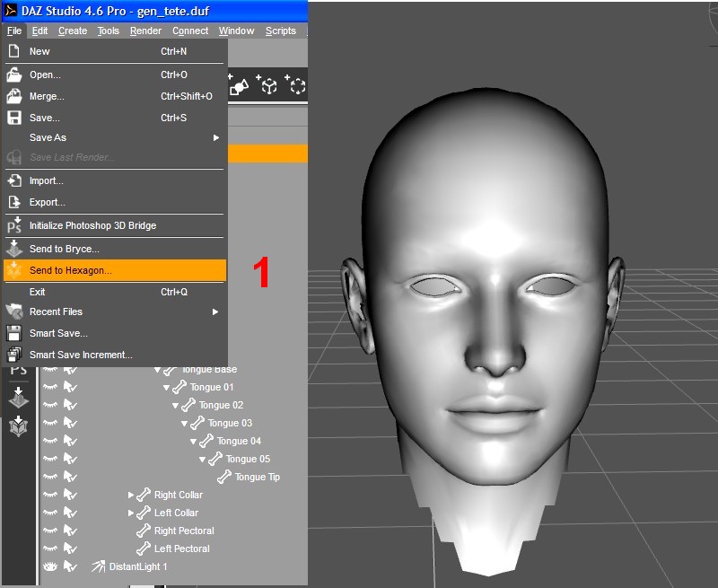Select the Left Pectoral label in the scene tree

click(182, 549)
